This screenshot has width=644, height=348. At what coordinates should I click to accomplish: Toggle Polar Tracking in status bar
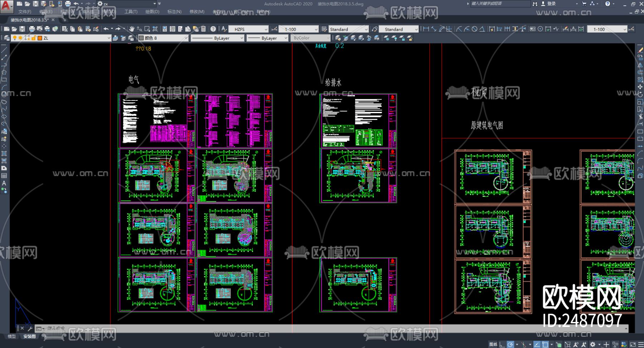[x=511, y=344]
